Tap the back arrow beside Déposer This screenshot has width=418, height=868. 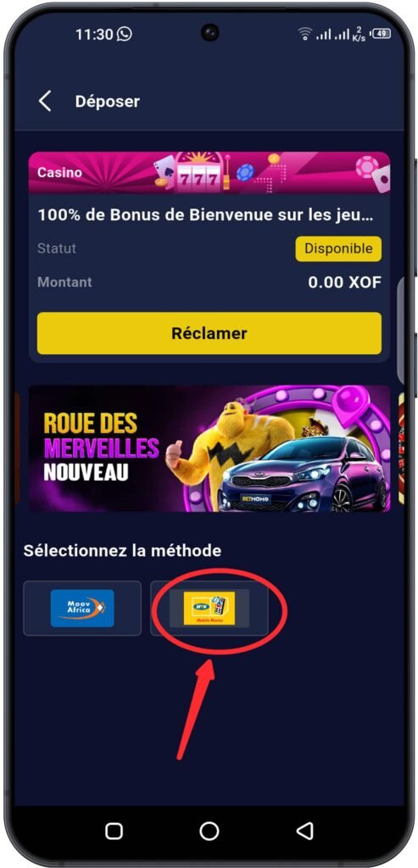[45, 102]
